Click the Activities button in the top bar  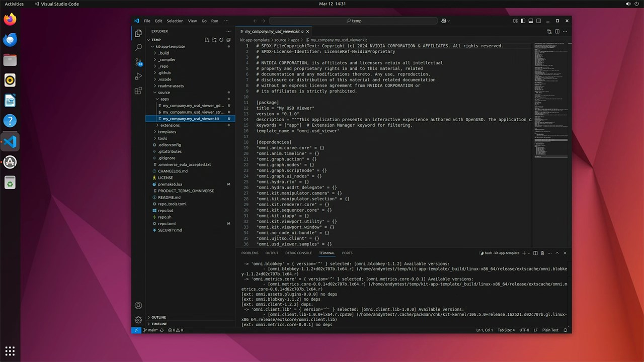point(14,4)
